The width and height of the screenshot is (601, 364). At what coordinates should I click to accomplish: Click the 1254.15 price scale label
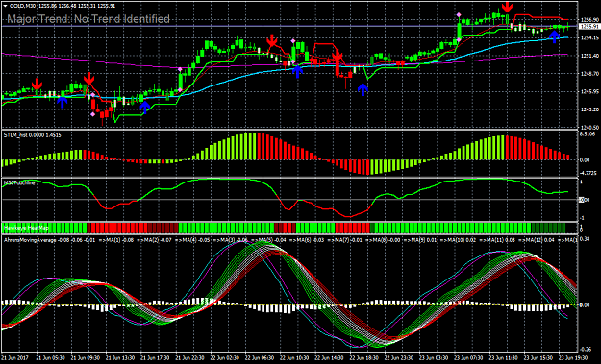(589, 37)
